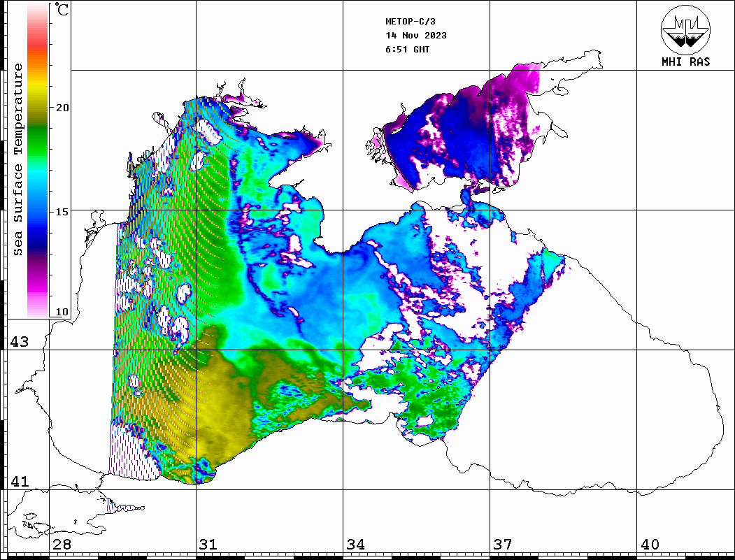
Task: Click the °C unit label
Action: [x=61, y=9]
